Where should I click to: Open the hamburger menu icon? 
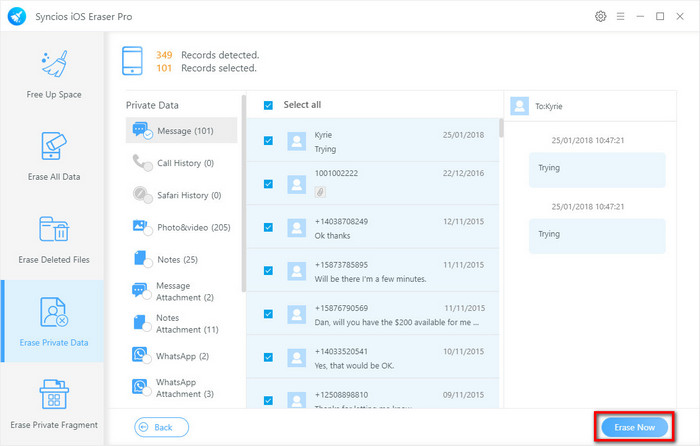tap(621, 17)
